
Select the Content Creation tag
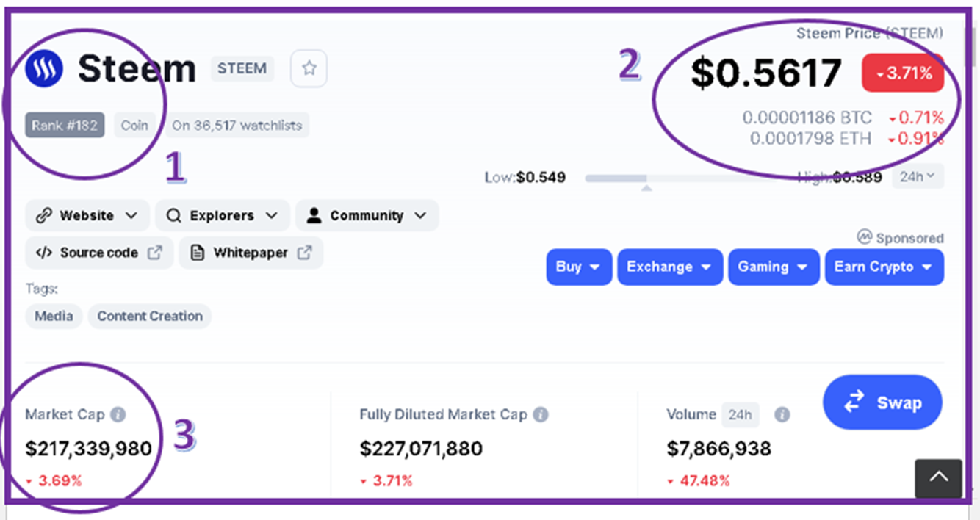tap(150, 317)
